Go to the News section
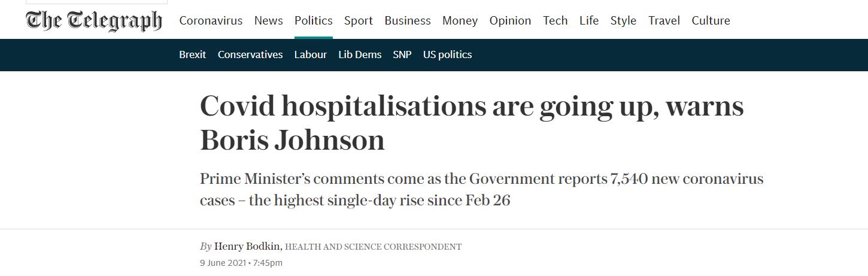This screenshot has width=868, height=276. pyautogui.click(x=268, y=20)
